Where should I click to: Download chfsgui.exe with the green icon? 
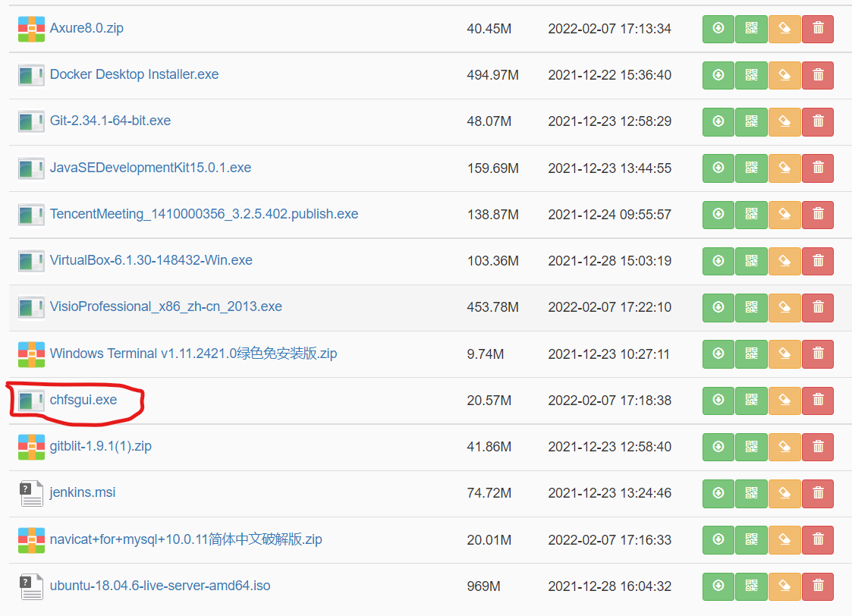[718, 401]
